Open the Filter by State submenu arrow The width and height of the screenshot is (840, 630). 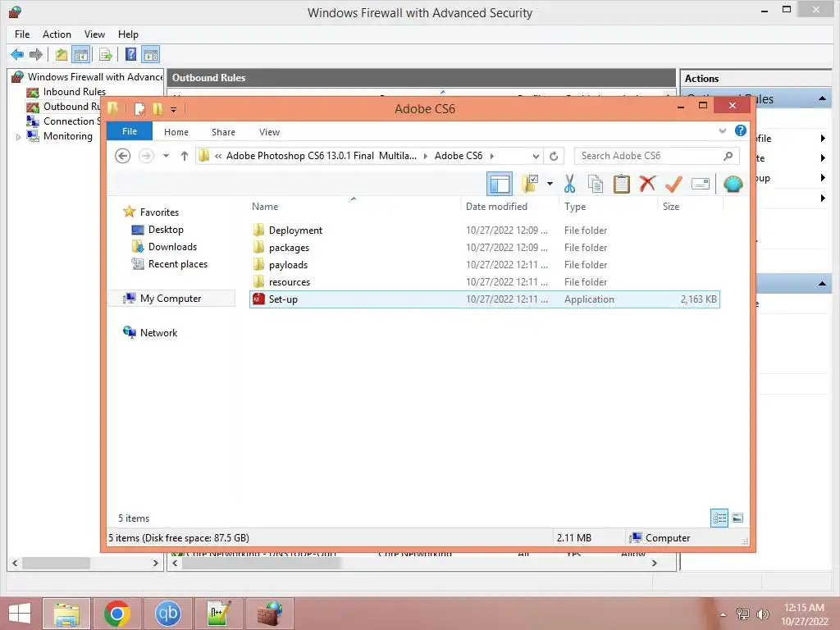(x=823, y=158)
